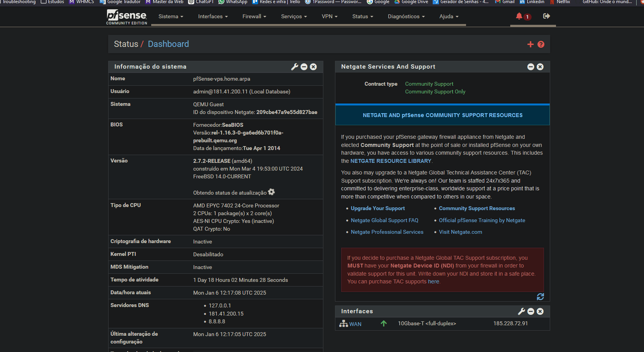Open Netgate Global Support FAQ link

(385, 220)
